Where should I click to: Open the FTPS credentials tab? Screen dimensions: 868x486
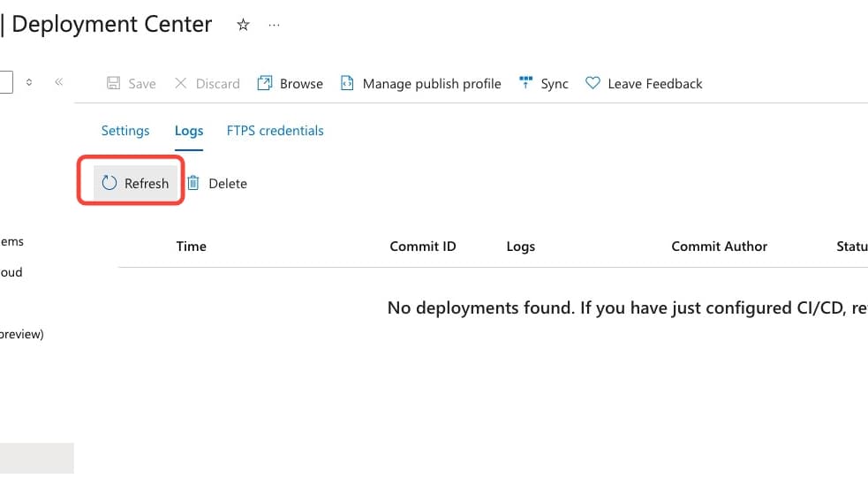[x=275, y=131]
